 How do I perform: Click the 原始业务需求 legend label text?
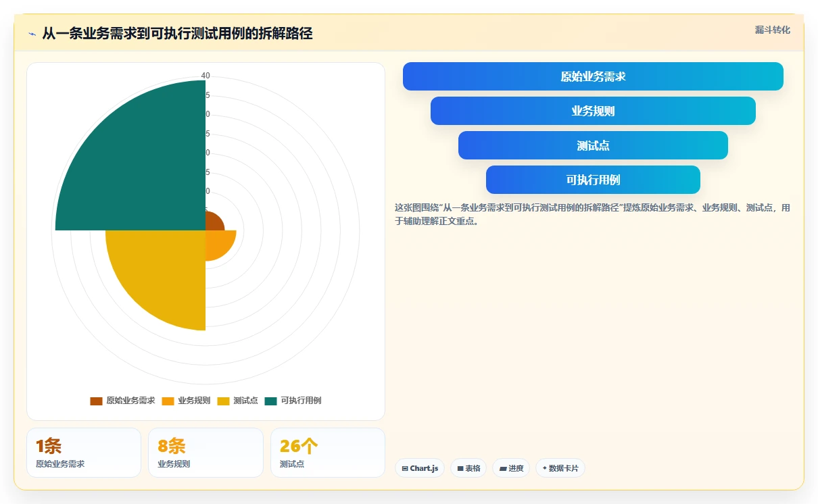(x=130, y=401)
